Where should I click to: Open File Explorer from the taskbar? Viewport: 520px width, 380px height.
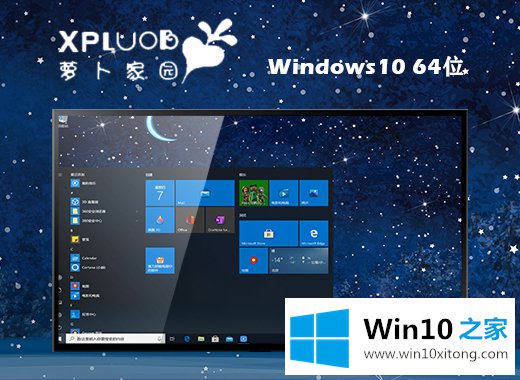pos(201,339)
